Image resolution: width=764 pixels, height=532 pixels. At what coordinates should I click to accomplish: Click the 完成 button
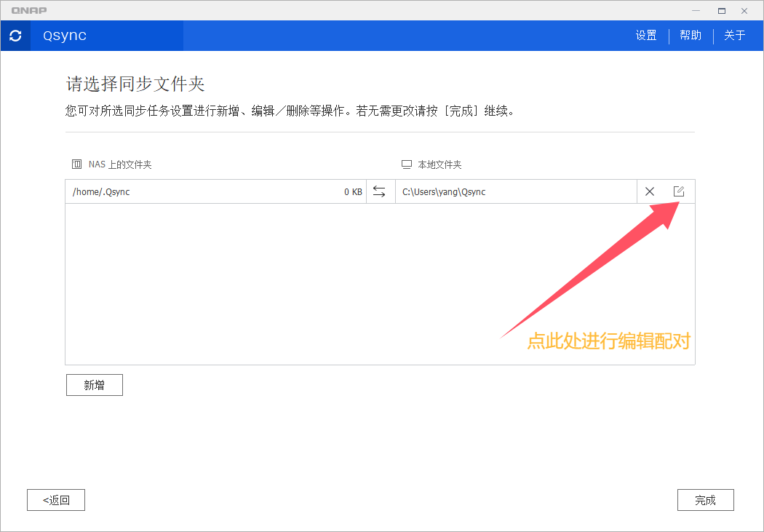click(705, 500)
